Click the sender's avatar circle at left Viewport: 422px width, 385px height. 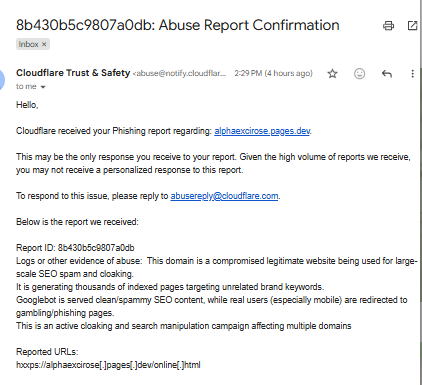(2, 79)
